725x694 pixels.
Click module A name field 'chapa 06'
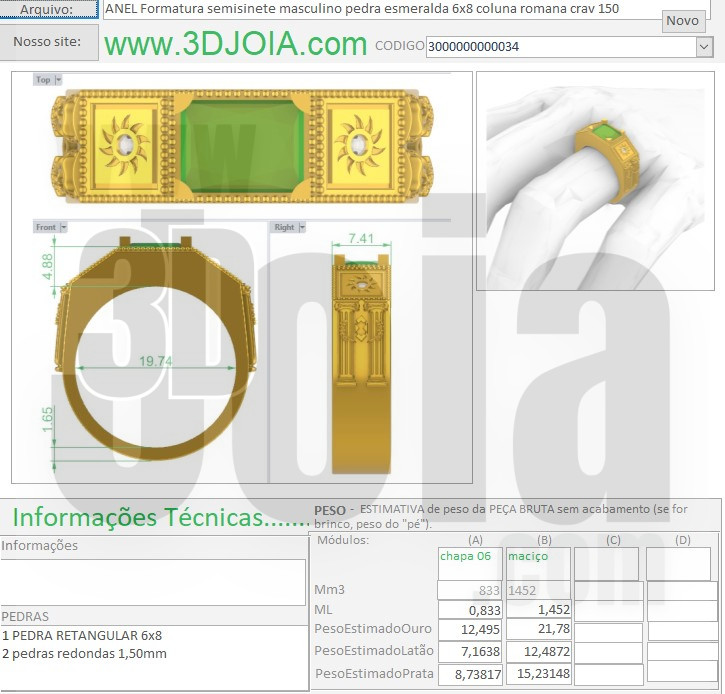(x=470, y=564)
